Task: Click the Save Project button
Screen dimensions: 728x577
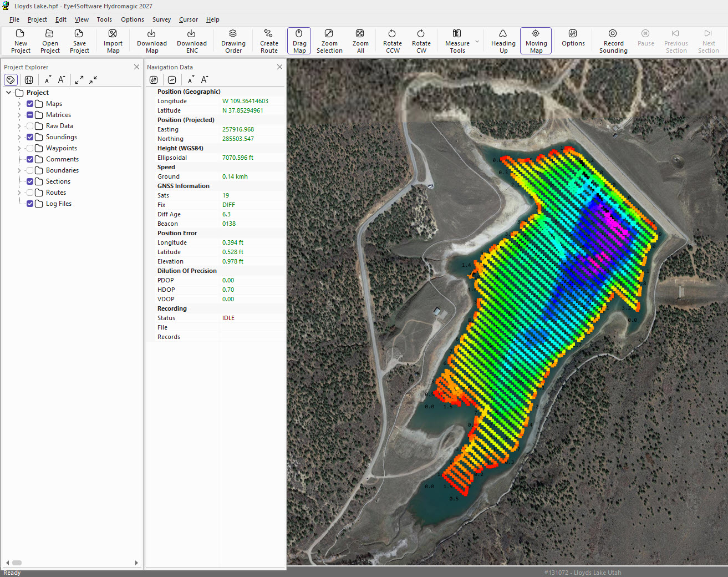Action: (x=79, y=41)
